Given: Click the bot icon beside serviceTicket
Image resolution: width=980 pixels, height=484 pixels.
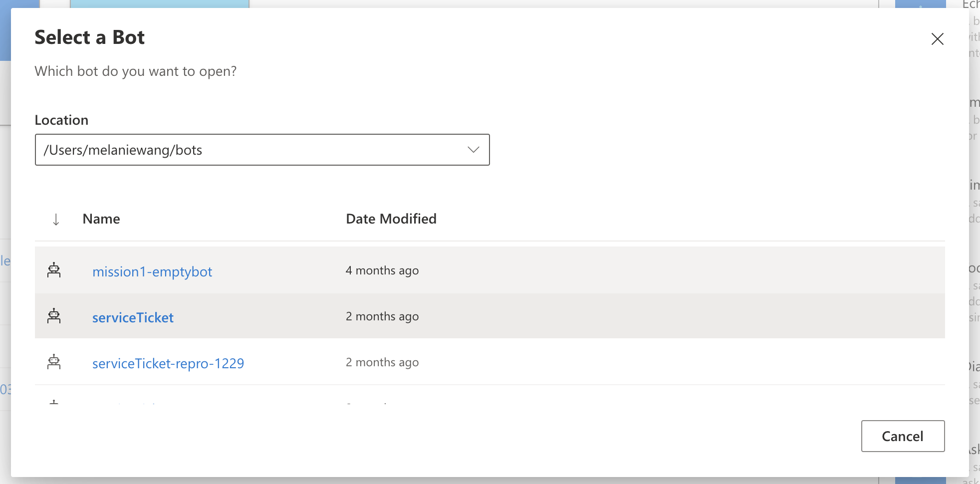Looking at the screenshot, I should 55,316.
